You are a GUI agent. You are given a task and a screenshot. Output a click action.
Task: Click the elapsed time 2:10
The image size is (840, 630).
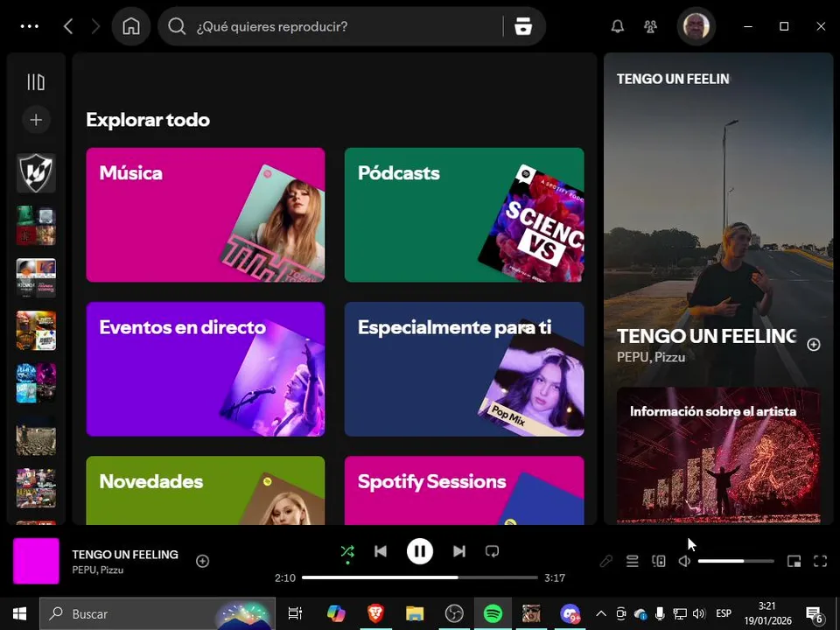pyautogui.click(x=285, y=578)
